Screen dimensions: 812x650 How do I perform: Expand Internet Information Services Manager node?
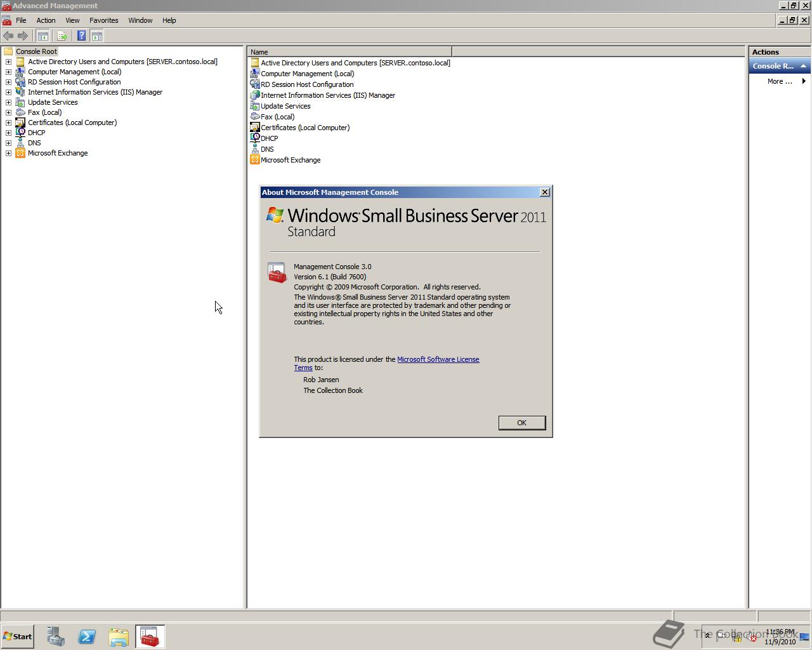tap(8, 92)
